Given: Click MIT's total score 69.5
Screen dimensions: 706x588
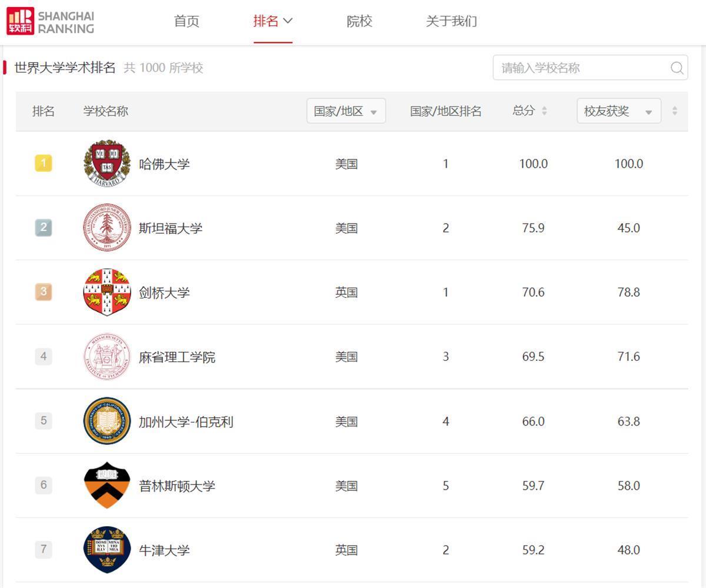Looking at the screenshot, I should [533, 357].
